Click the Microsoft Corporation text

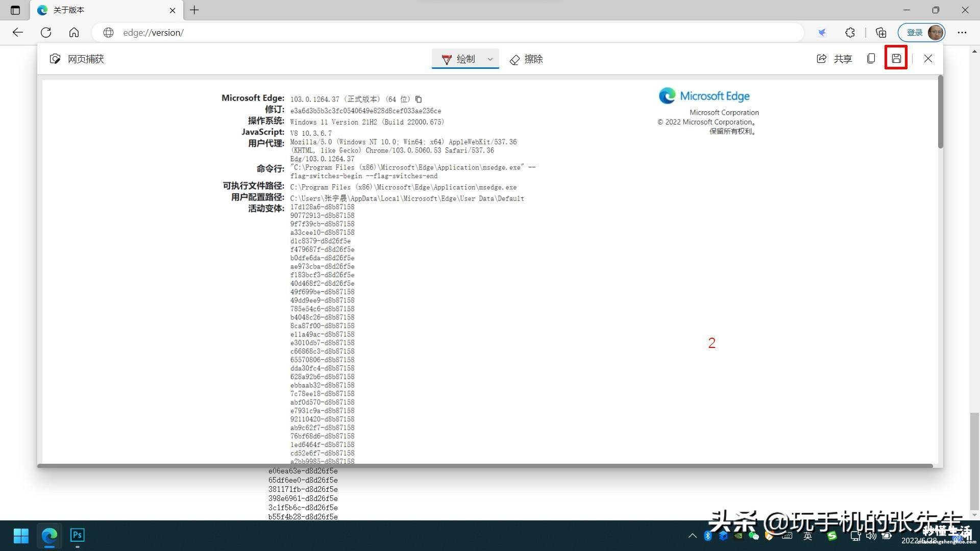pos(724,112)
